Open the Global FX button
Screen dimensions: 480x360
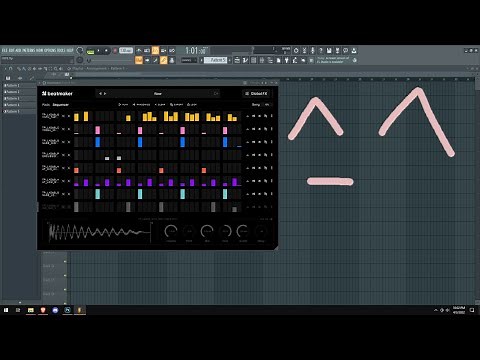(256, 94)
